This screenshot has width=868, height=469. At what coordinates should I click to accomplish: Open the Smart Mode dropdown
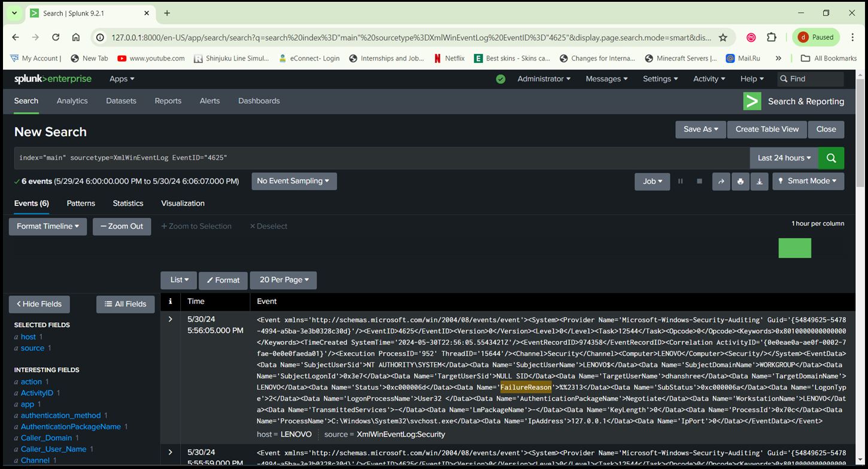[808, 181]
